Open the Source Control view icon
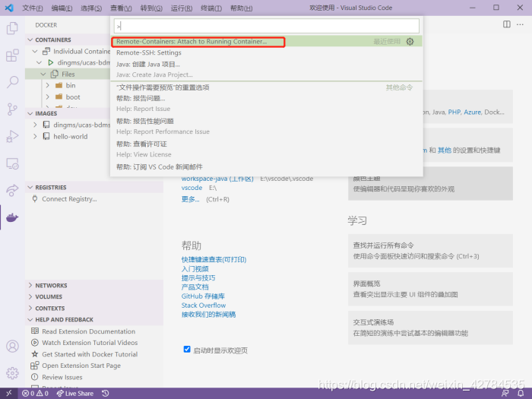 click(12, 109)
